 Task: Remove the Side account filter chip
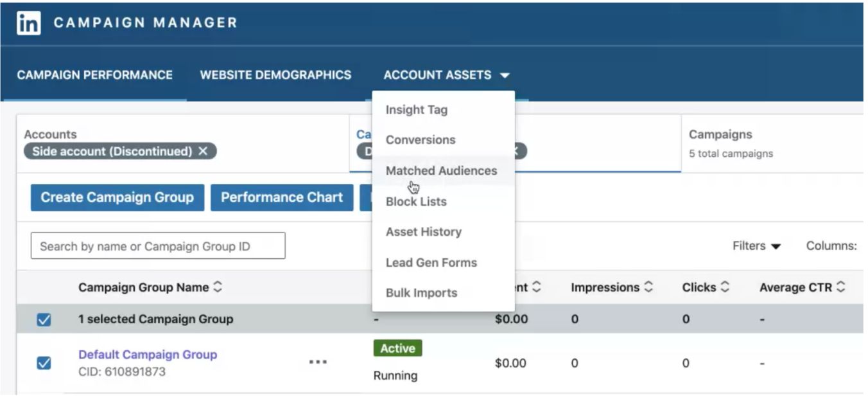click(203, 151)
